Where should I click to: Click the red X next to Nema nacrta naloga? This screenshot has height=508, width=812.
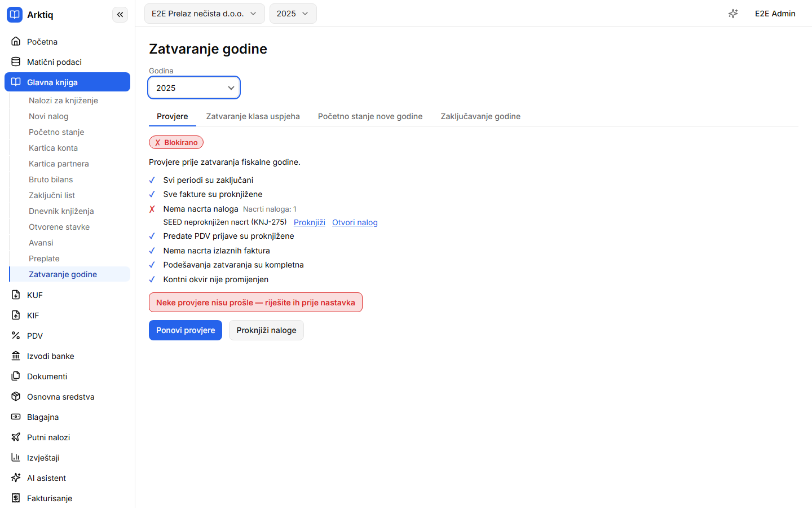click(152, 209)
